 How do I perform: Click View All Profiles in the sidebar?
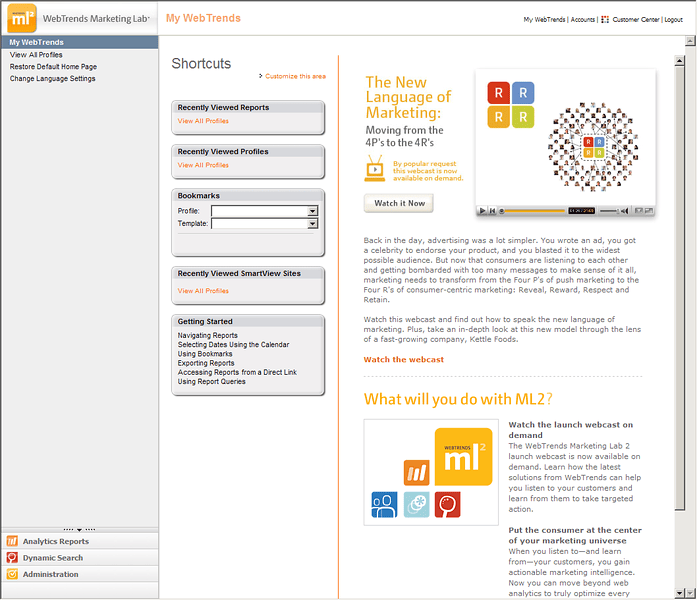(x=36, y=55)
